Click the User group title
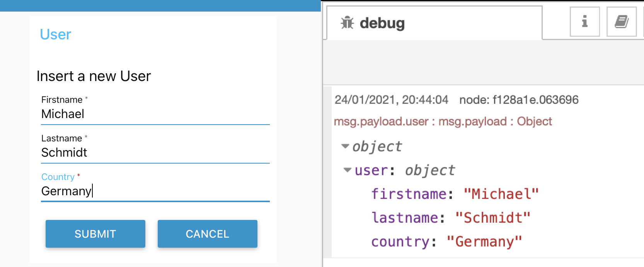Image resolution: width=644 pixels, height=267 pixels. [56, 35]
